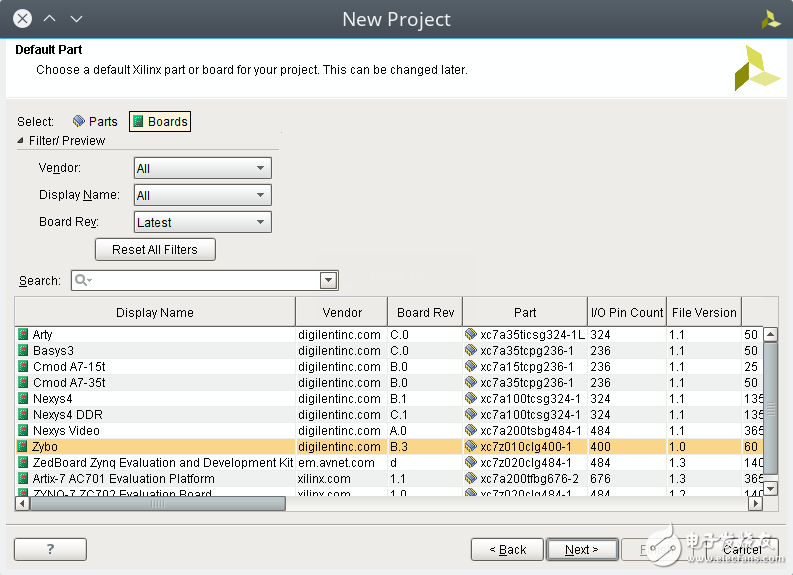Click the ZedBoard Zynq board icon
Screen dimensions: 793x575
pyautogui.click(x=23, y=463)
